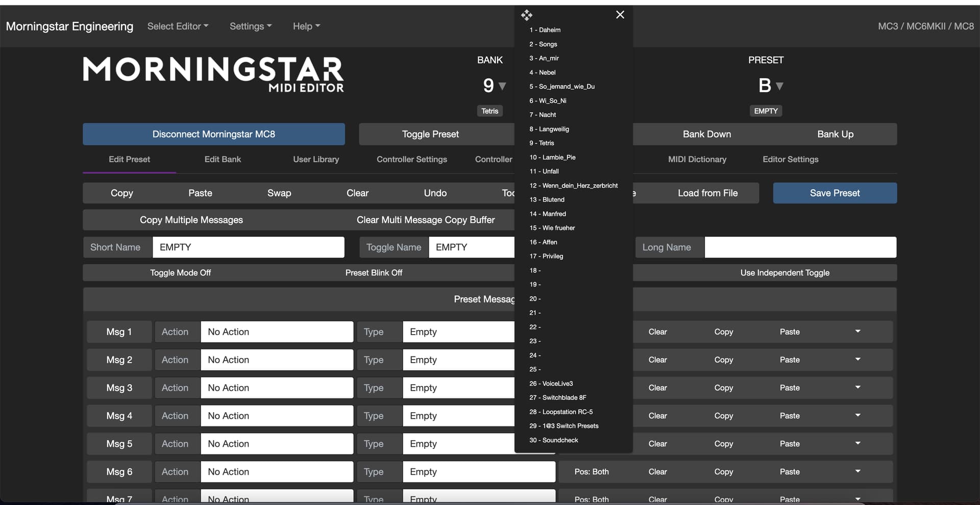Focus the Short Name input field
This screenshot has height=505, width=980.
249,247
